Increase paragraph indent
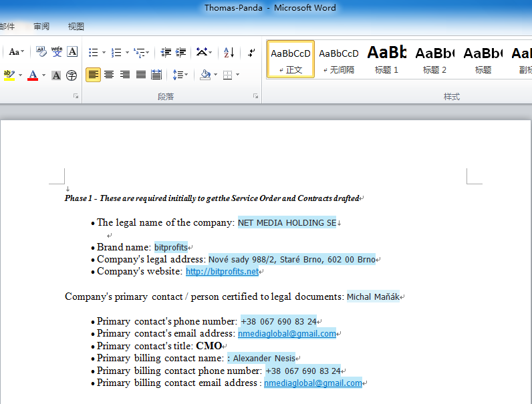Screen dimensions: 532x404 click(181, 53)
